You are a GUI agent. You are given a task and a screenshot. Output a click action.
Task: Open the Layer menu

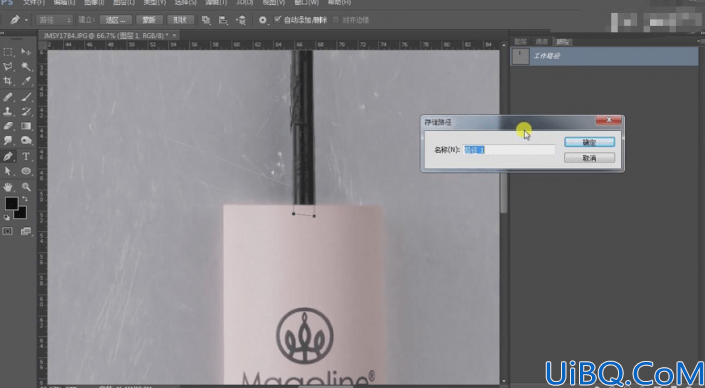click(124, 3)
